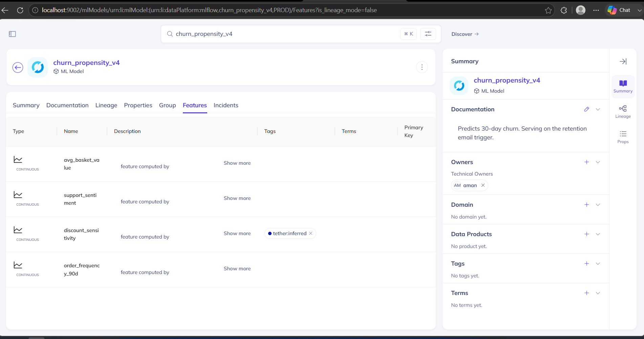
Task: Click the browser address bar URL
Action: pos(209,10)
